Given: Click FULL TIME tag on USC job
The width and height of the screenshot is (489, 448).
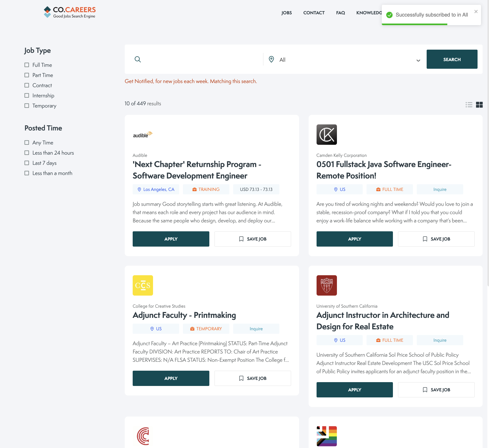Looking at the screenshot, I should (x=390, y=340).
